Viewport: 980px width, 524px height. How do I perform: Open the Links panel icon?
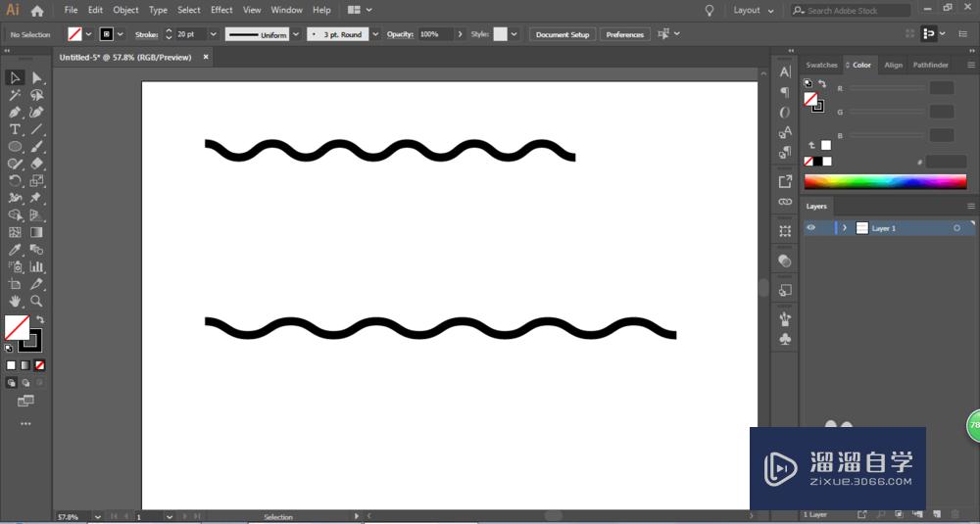click(x=785, y=202)
